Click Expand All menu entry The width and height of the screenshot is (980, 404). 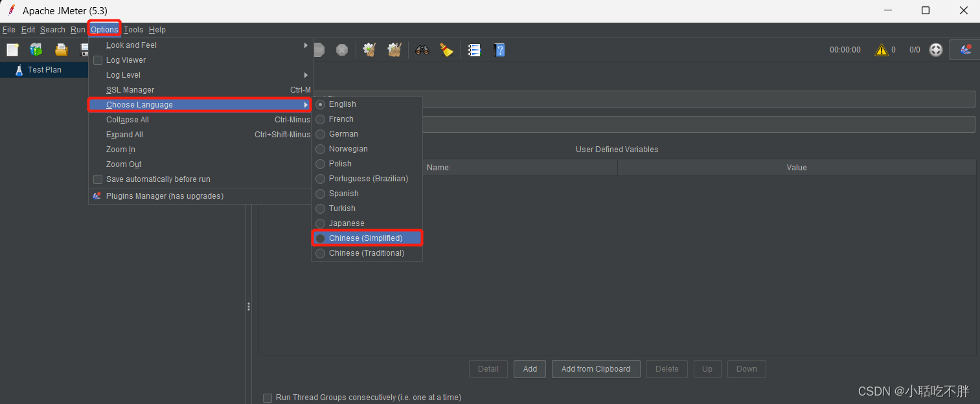pos(201,135)
